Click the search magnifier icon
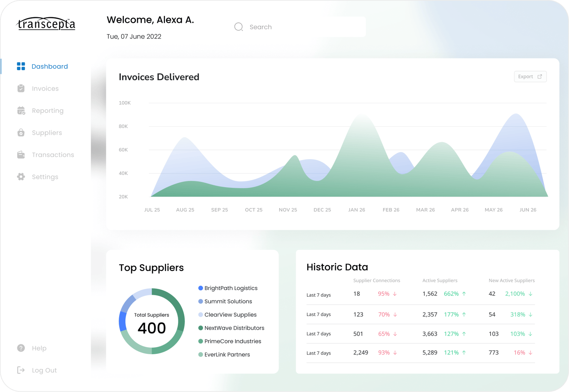 [x=239, y=26]
